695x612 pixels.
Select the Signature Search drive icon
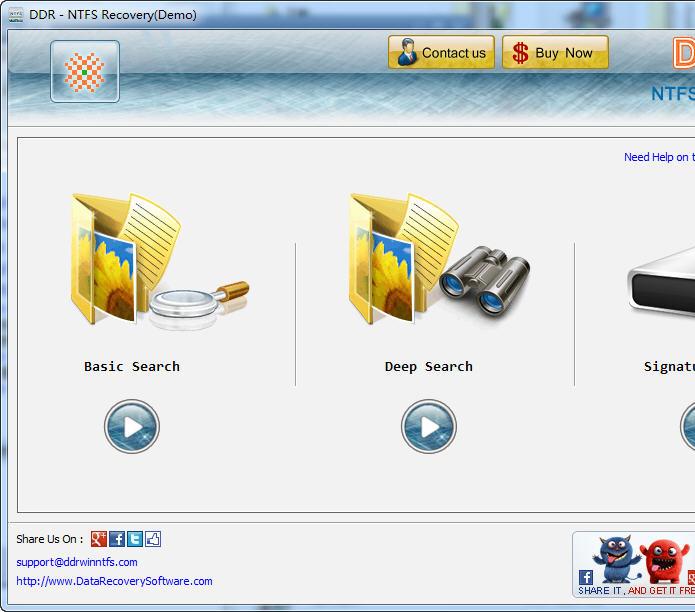coord(661,282)
